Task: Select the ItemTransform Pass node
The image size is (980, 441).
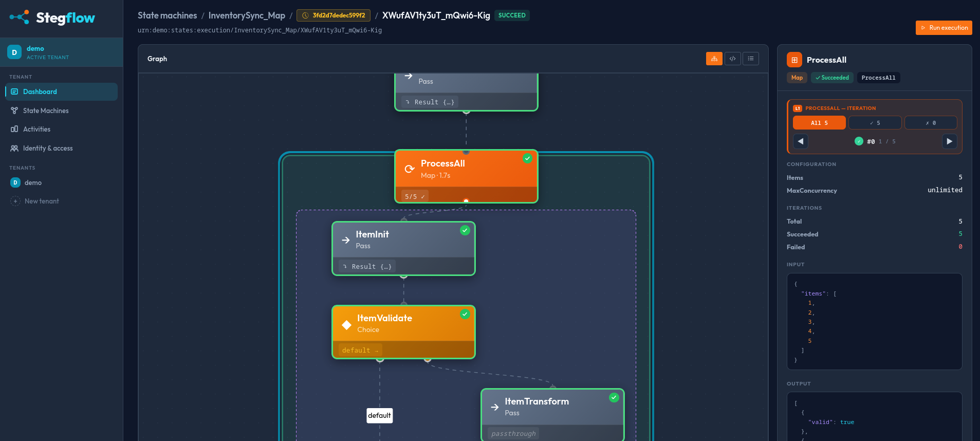Action: 552,415
